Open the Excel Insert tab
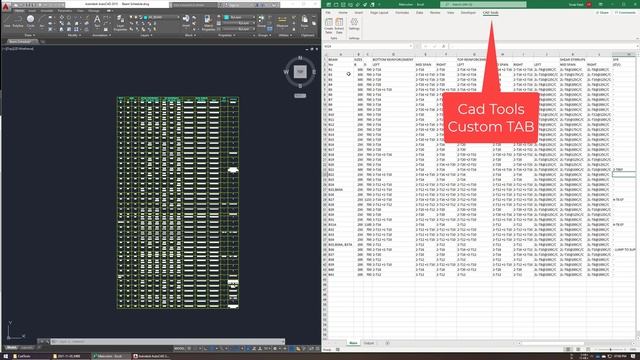The height and width of the screenshot is (360, 640). [358, 13]
